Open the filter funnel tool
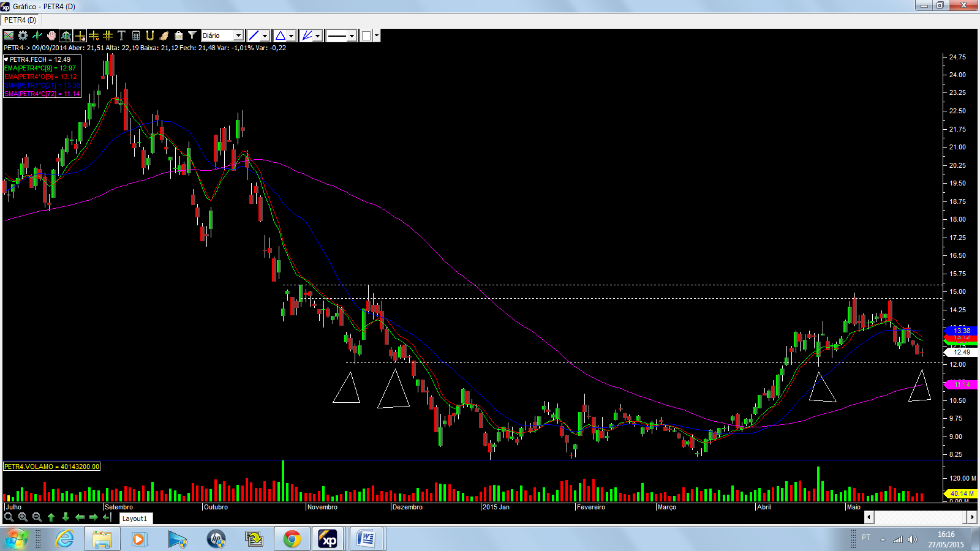 click(x=192, y=36)
